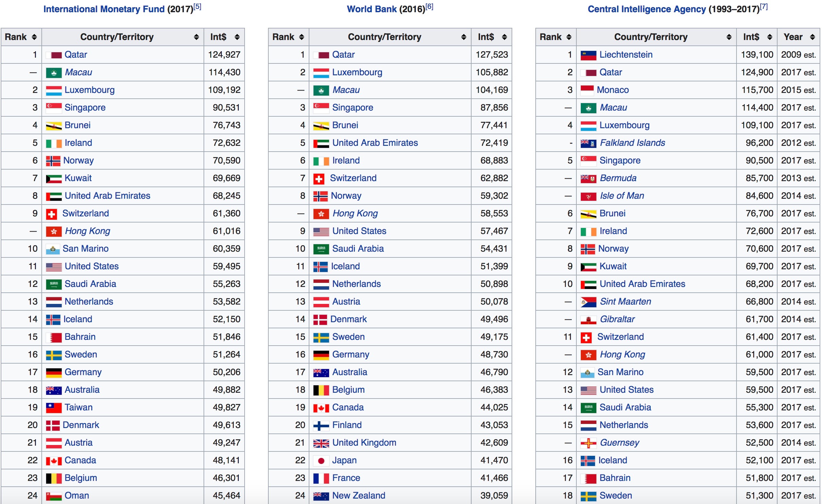822x504 pixels.
Task: Click the Oman flag in IMF table
Action: 54,496
